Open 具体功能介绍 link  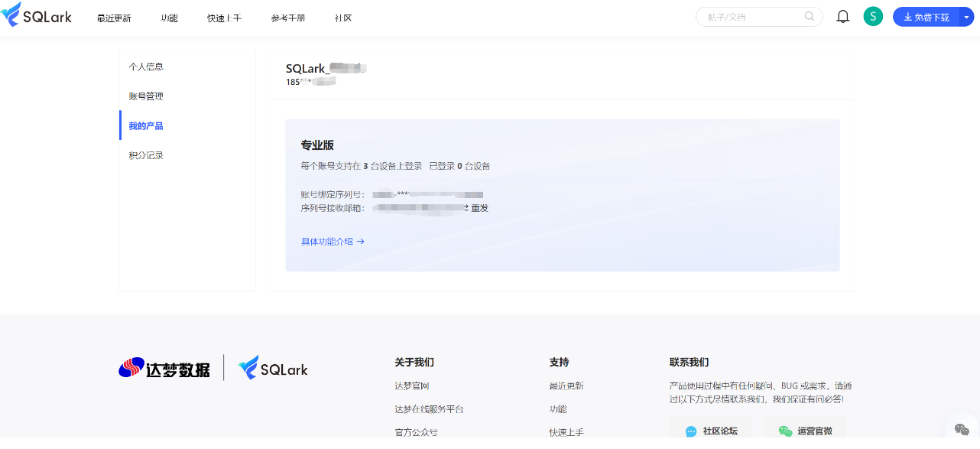(333, 242)
